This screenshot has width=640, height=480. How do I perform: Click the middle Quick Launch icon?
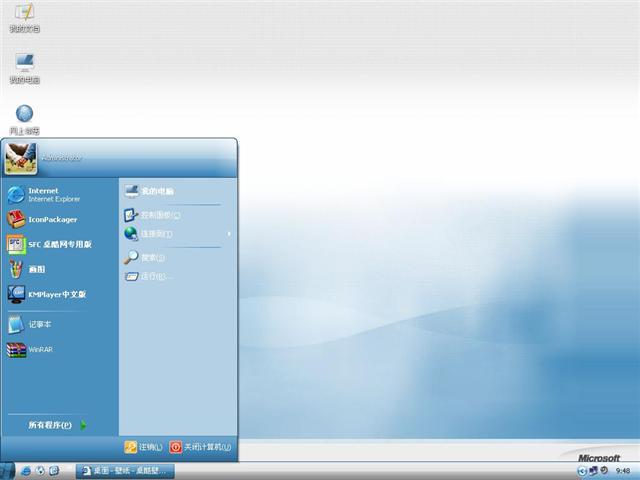tap(40, 471)
